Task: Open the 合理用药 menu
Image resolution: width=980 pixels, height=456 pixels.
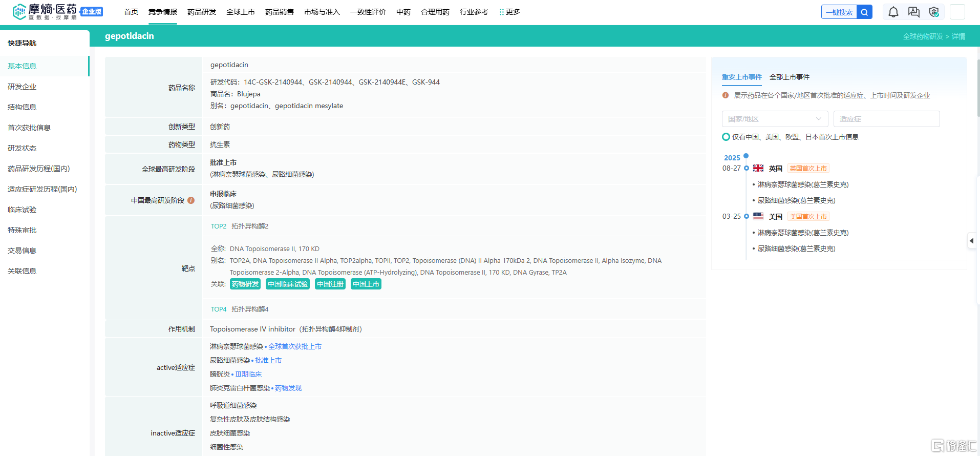Action: [435, 12]
